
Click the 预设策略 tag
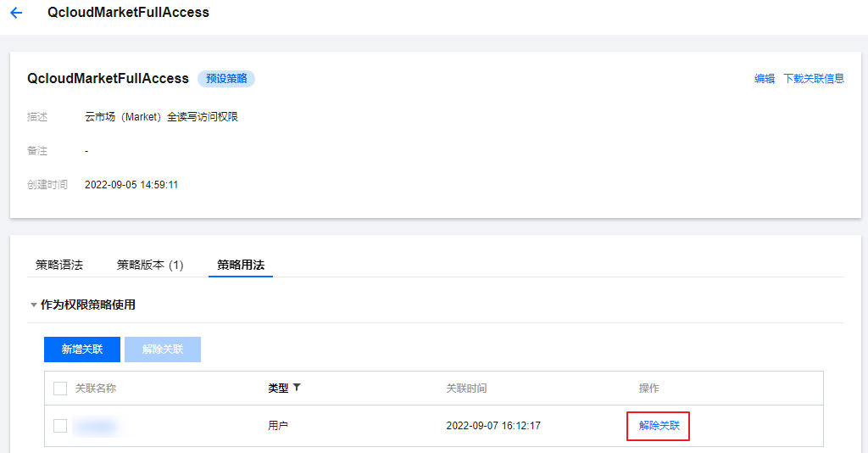(x=226, y=79)
